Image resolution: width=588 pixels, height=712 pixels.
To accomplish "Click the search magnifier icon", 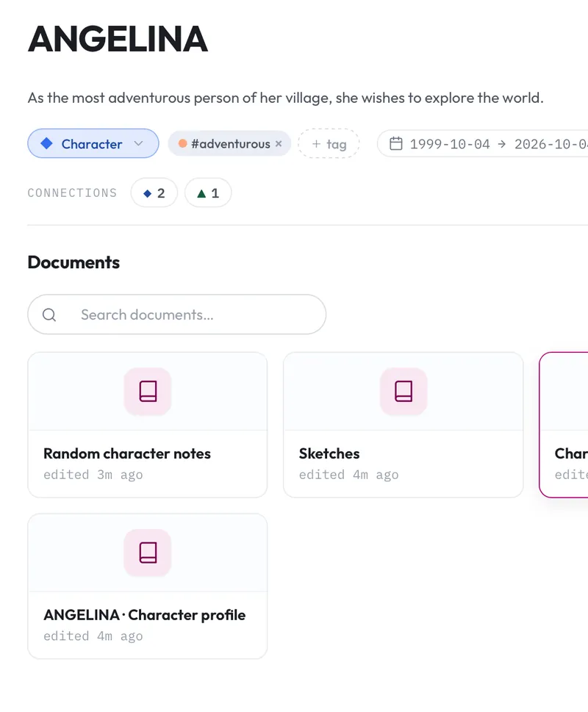I will point(49,314).
